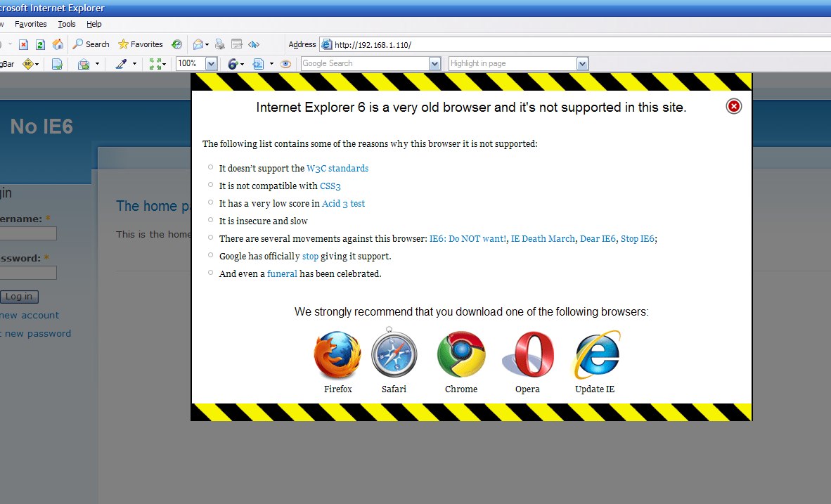Screen dimensions: 831x504
Task: Click the Highlight in page field
Action: pyautogui.click(x=513, y=63)
